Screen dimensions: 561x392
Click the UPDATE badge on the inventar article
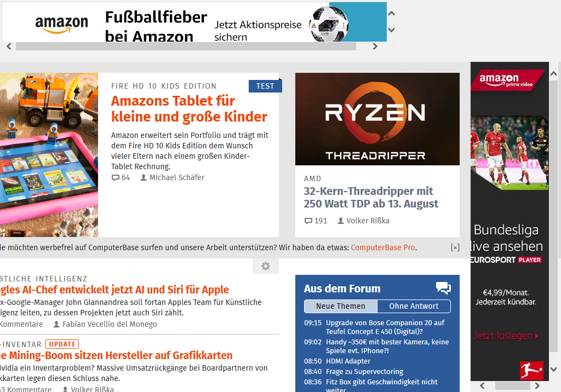(62, 344)
